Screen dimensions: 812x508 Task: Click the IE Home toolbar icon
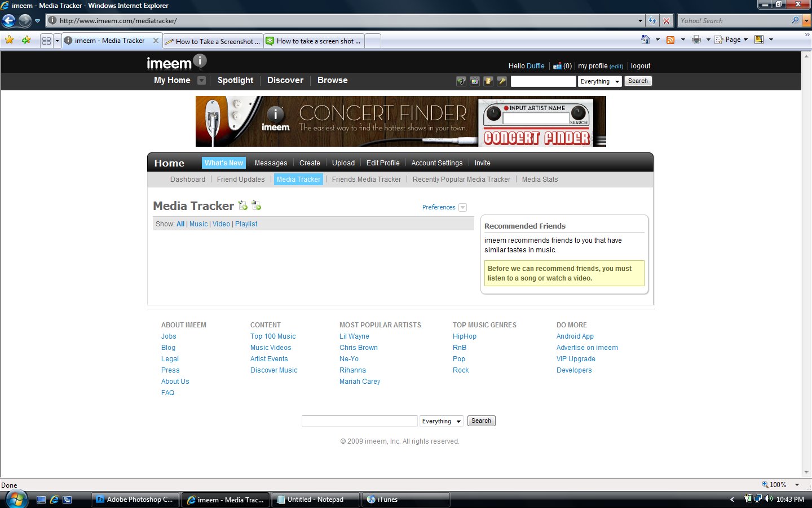click(x=646, y=40)
